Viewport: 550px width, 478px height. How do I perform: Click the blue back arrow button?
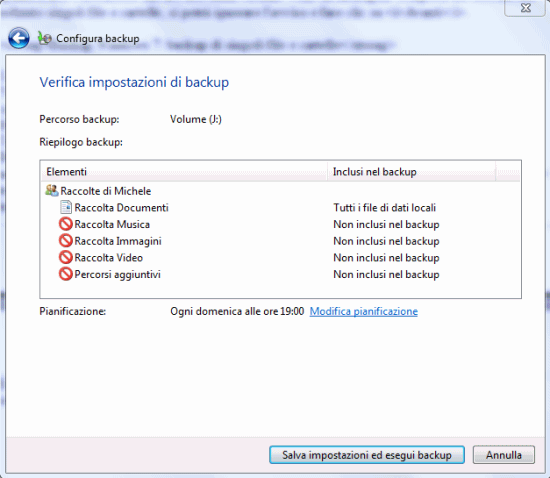coord(19,38)
